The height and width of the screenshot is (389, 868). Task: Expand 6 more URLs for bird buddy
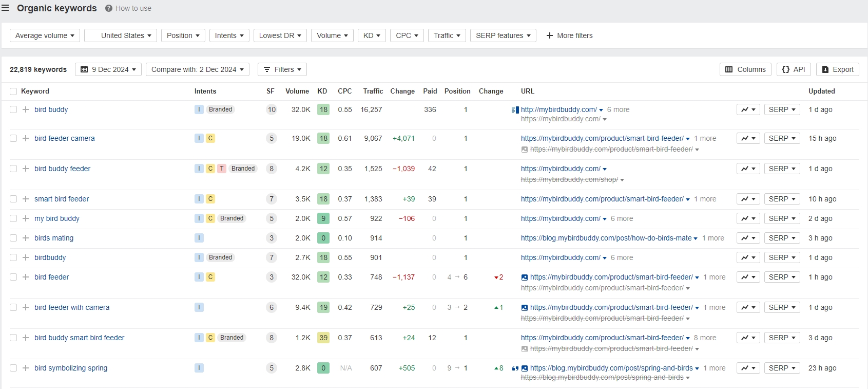pos(618,109)
